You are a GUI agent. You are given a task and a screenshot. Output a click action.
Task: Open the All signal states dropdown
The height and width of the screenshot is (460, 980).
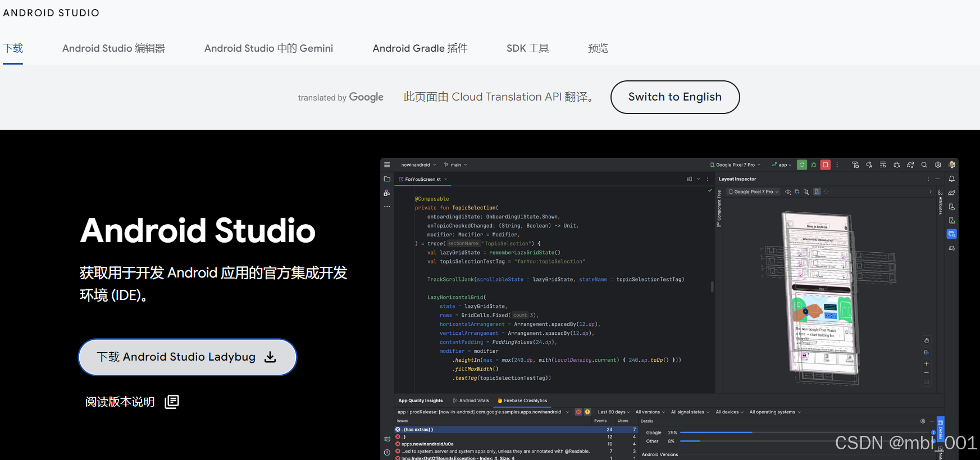tap(690, 412)
